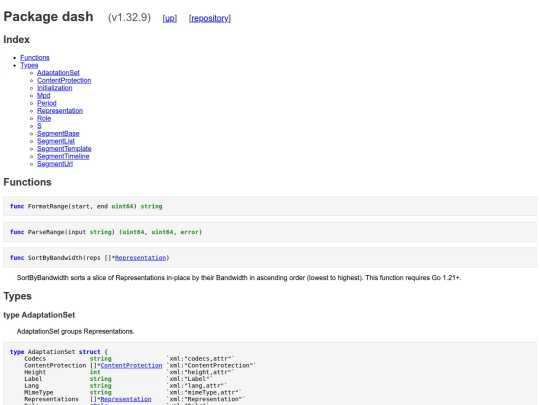
Task: Open Representation index link
Action: click(60, 111)
